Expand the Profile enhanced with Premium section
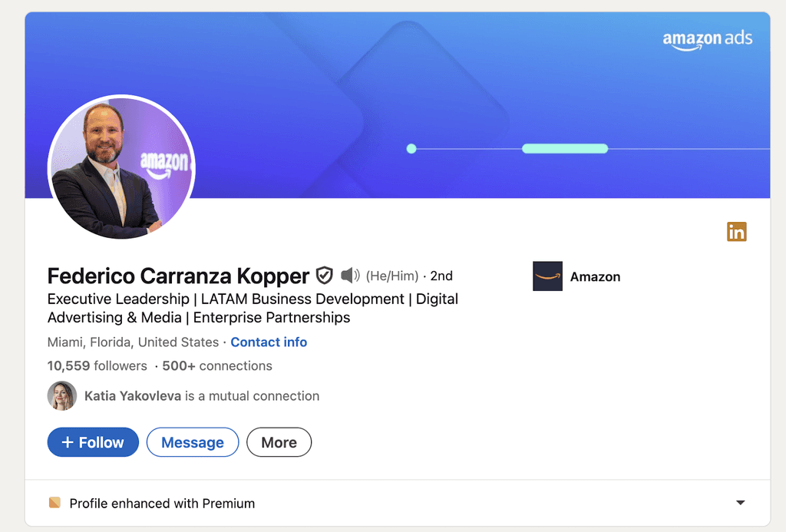 [x=739, y=503]
